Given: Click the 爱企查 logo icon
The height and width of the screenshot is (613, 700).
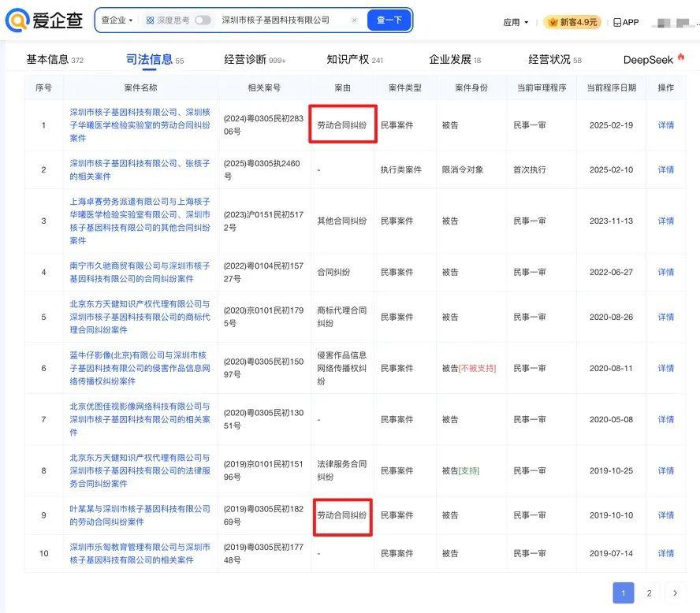Looking at the screenshot, I should (17, 21).
